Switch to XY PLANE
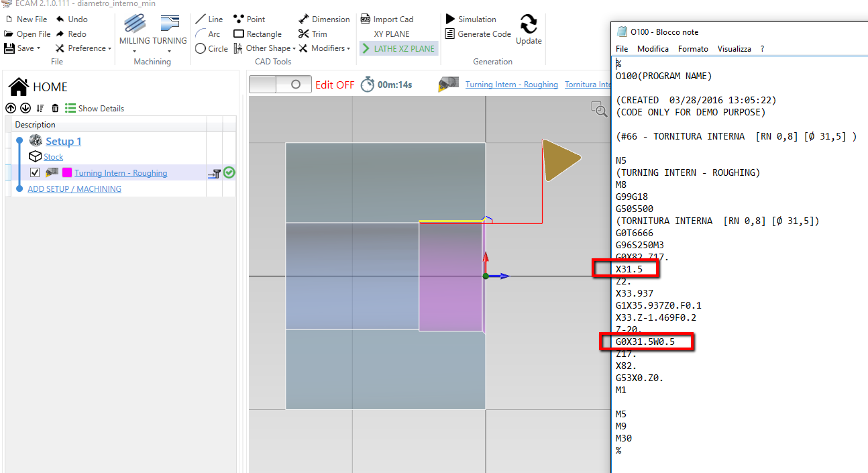868x473 pixels. click(392, 34)
